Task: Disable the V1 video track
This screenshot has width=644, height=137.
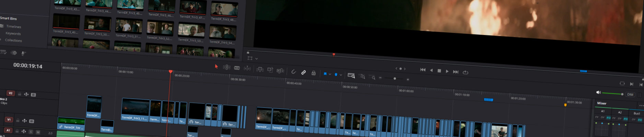Action: coord(32,121)
